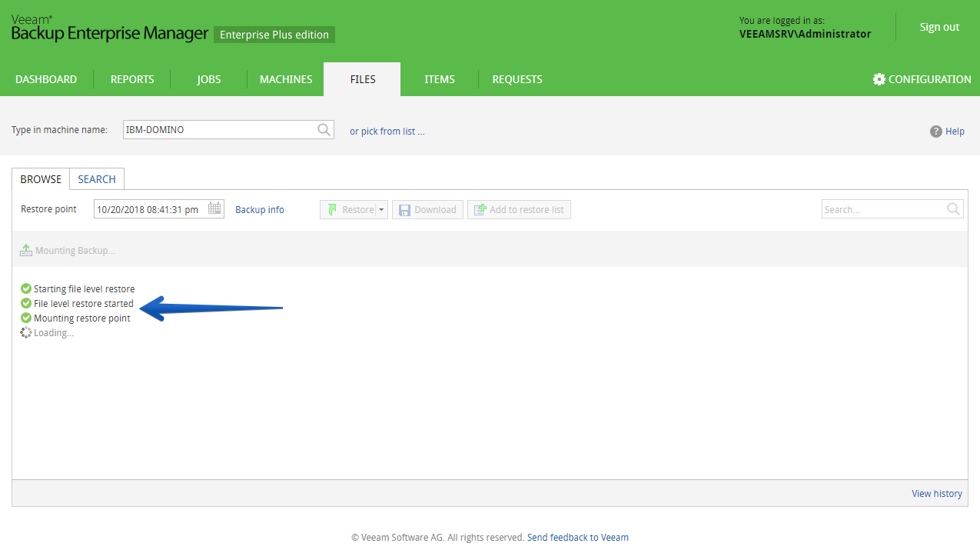Screen dimensions: 980x550
Task: Click the Help question mark icon
Action: pos(935,132)
